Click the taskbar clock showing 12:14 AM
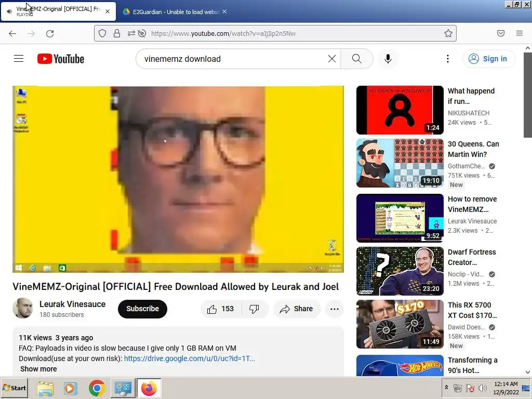Image resolution: width=532 pixels, height=399 pixels. 506,388
